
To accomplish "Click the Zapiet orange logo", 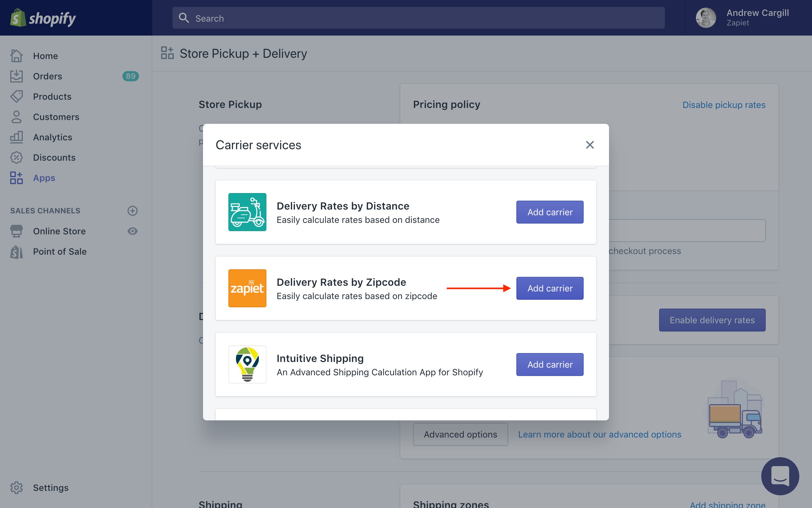I will pyautogui.click(x=247, y=288).
